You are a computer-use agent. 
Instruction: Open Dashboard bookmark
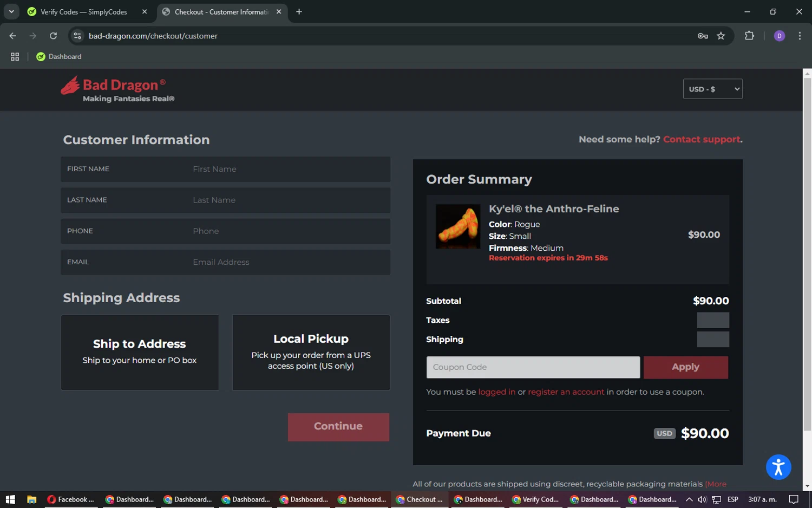pyautogui.click(x=58, y=56)
